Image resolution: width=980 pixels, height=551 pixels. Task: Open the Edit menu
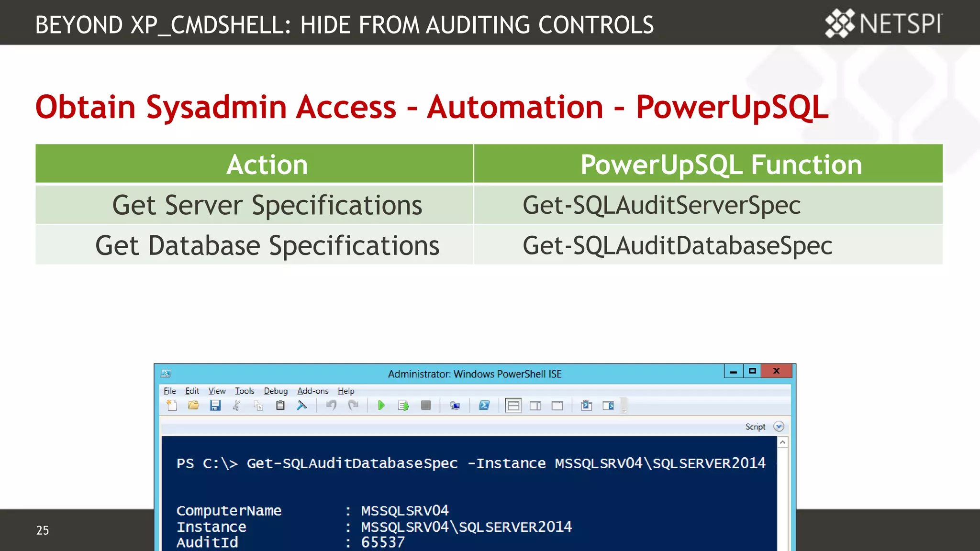[192, 391]
